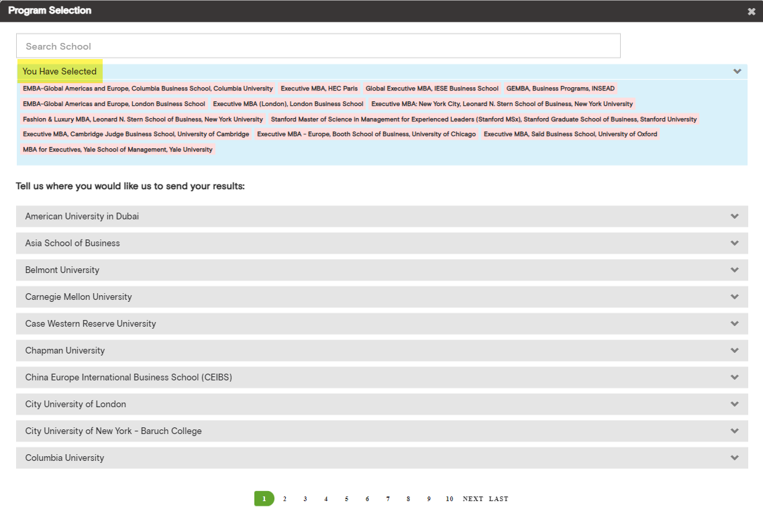Go to page 3

point(305,499)
